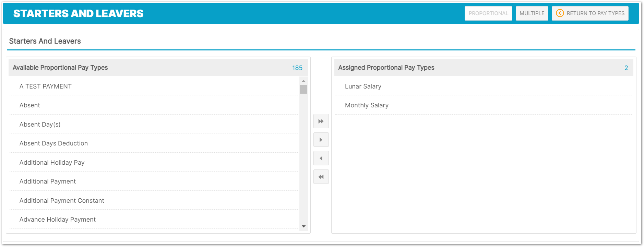644x247 pixels.
Task: Select the Absent pay type
Action: coord(30,105)
